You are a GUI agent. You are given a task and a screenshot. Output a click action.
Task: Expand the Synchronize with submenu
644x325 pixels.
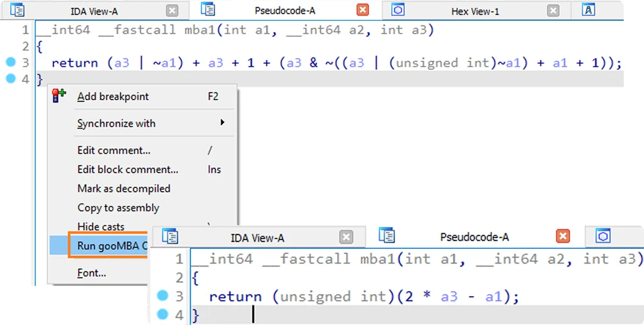tap(142, 123)
